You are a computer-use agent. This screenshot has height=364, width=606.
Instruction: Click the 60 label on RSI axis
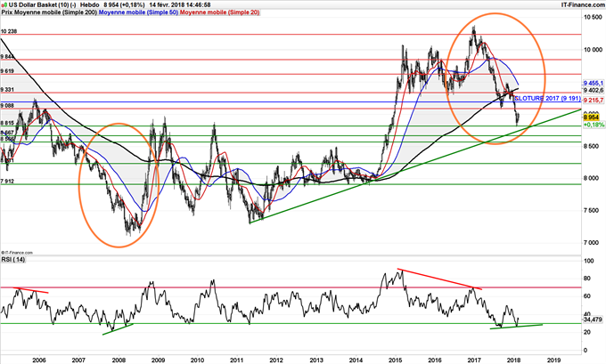[x=587, y=296]
